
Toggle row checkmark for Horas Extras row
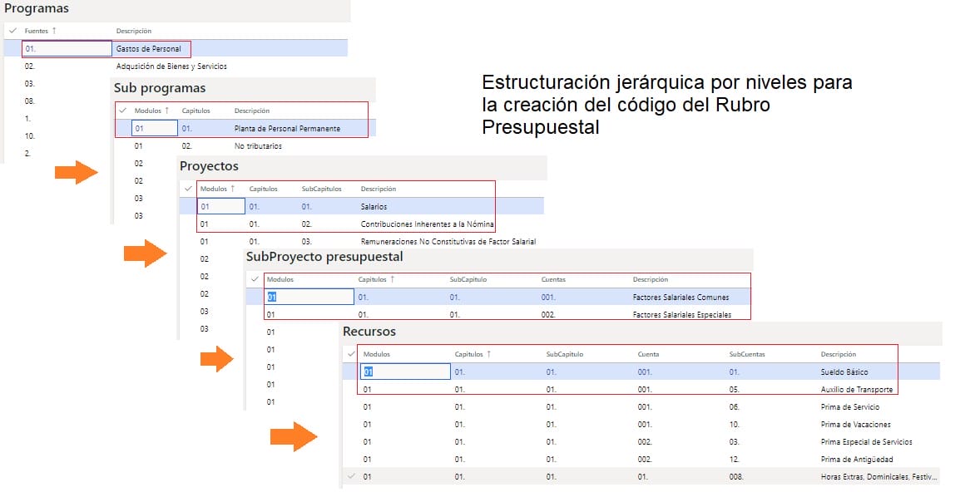[350, 476]
